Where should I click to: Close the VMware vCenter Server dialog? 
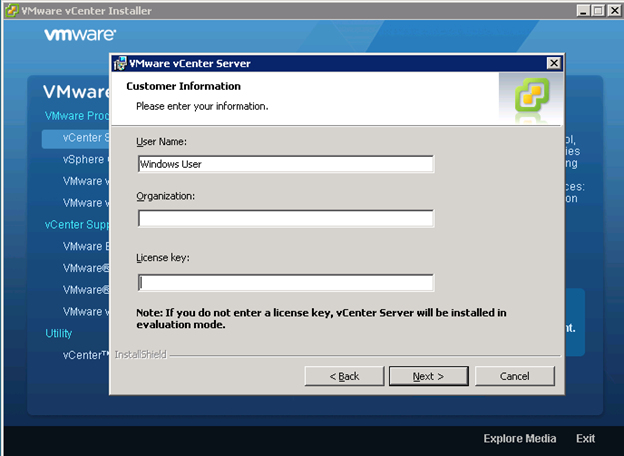click(x=554, y=63)
